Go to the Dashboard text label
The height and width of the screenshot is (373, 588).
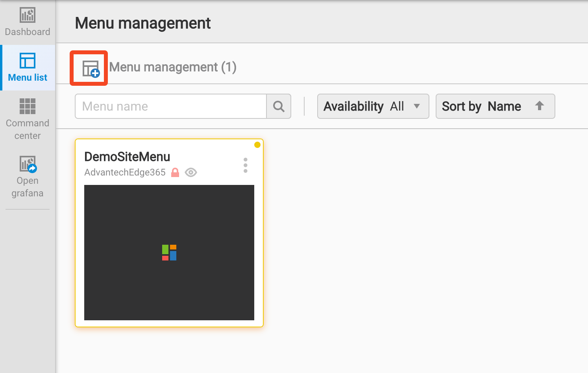tap(28, 32)
